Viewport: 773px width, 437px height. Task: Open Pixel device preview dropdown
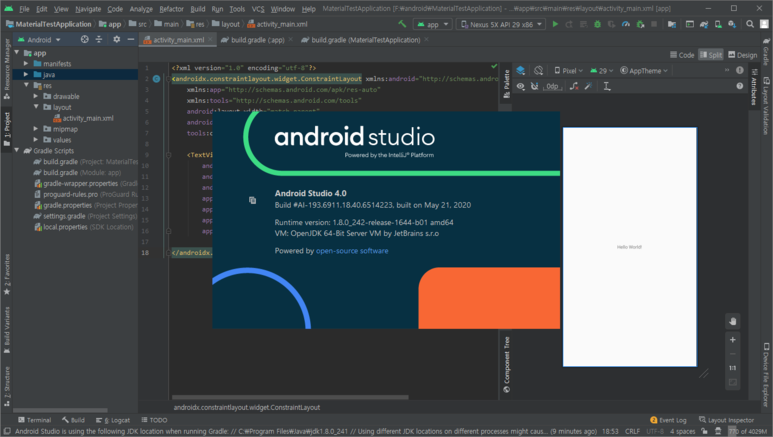pyautogui.click(x=568, y=71)
